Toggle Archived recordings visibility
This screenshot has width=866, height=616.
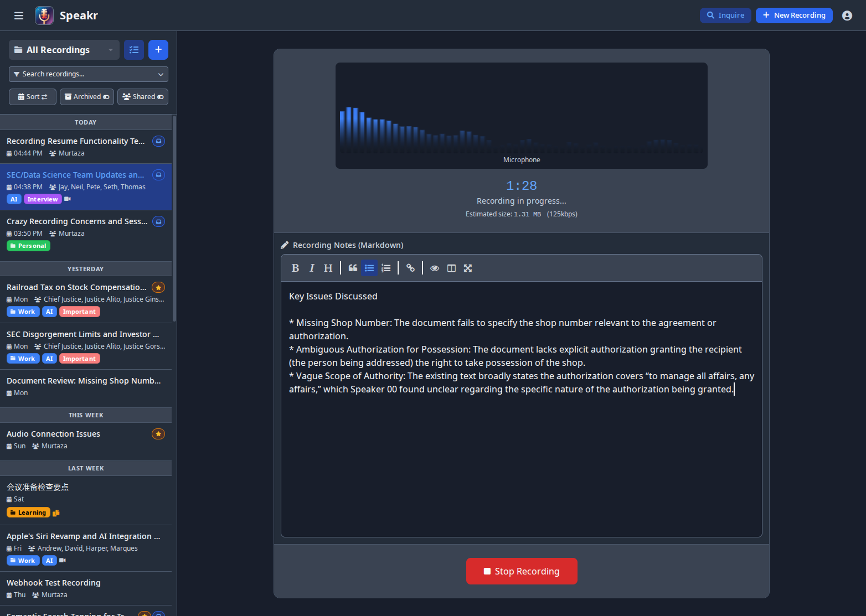pyautogui.click(x=87, y=97)
